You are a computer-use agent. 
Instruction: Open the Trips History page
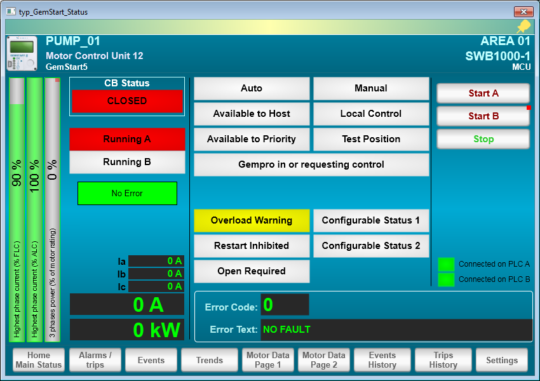pos(443,360)
